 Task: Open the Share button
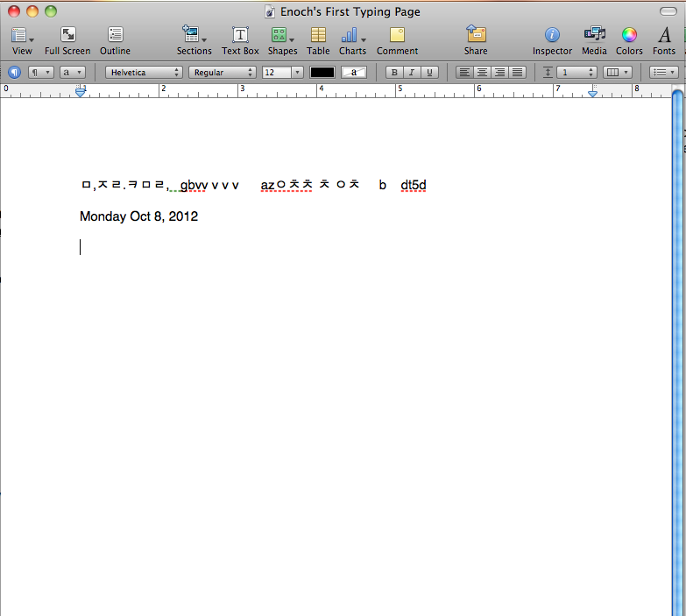tap(476, 40)
